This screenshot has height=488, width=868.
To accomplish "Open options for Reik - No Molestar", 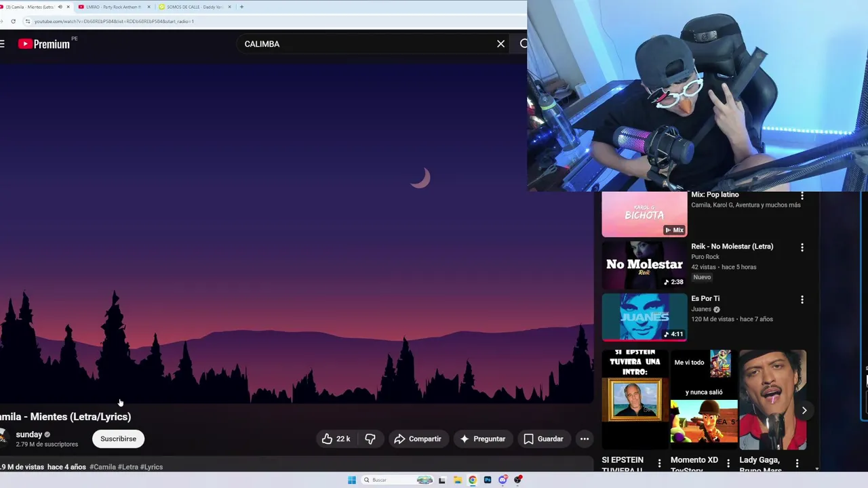I will pos(802,248).
